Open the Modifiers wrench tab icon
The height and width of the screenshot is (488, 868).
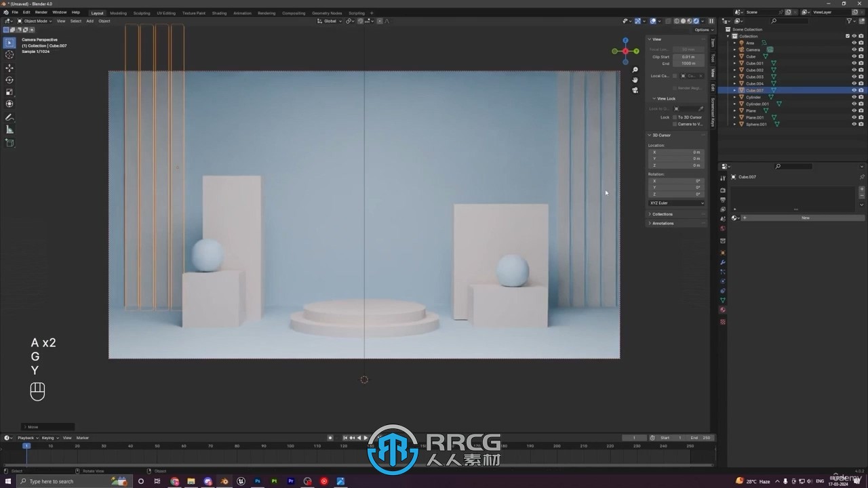point(723,262)
